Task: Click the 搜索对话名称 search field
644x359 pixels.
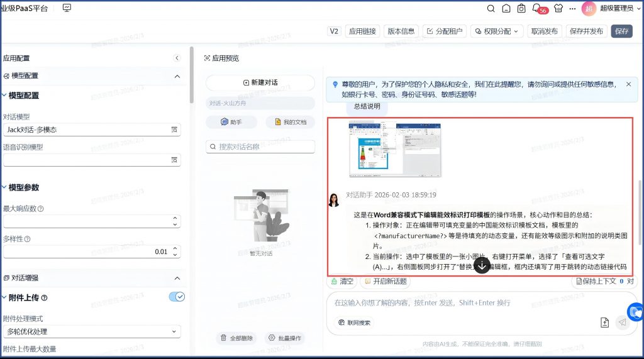Action: click(x=260, y=146)
